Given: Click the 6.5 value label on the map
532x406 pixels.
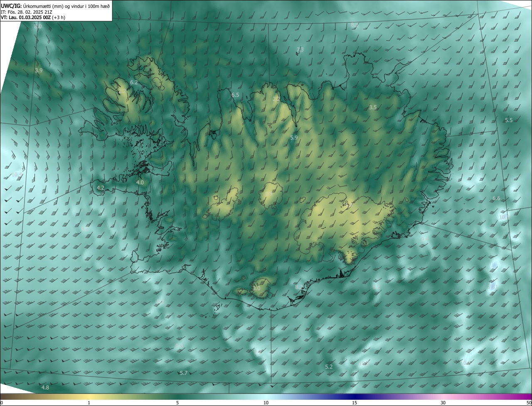Looking at the screenshot, I should 235,95.
